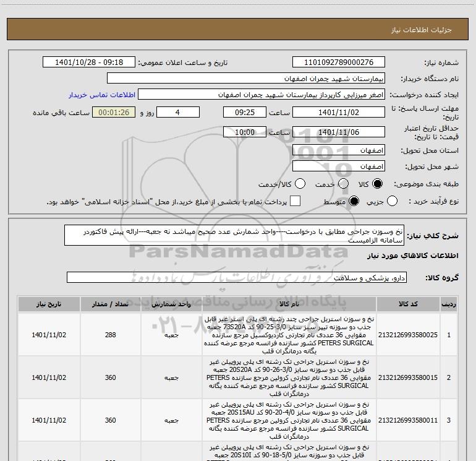The width and height of the screenshot is (476, 461).
Task: Open the اطلاعات تماس خریدار link
Action: click(x=102, y=95)
